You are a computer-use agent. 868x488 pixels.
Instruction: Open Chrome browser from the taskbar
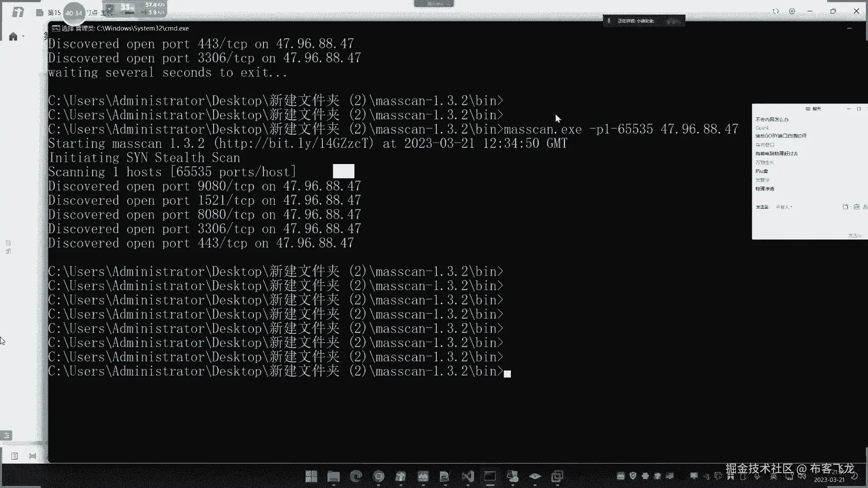pos(379,476)
